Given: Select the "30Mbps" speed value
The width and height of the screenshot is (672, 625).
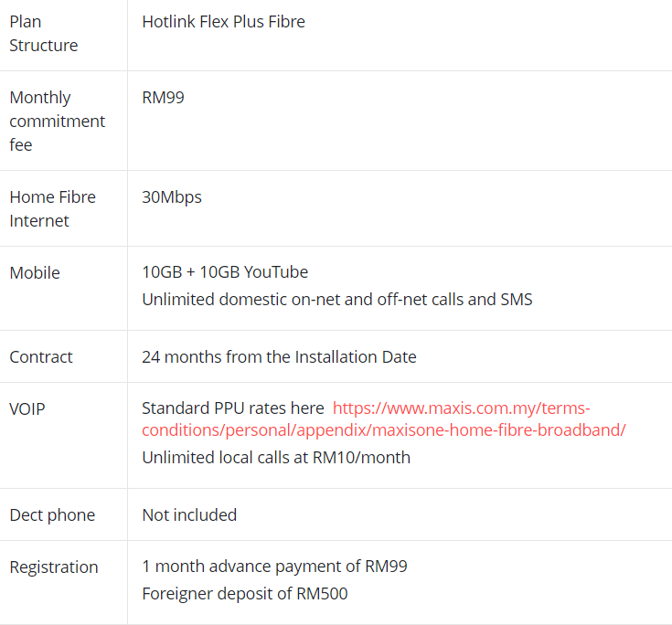Looking at the screenshot, I should point(172,196).
